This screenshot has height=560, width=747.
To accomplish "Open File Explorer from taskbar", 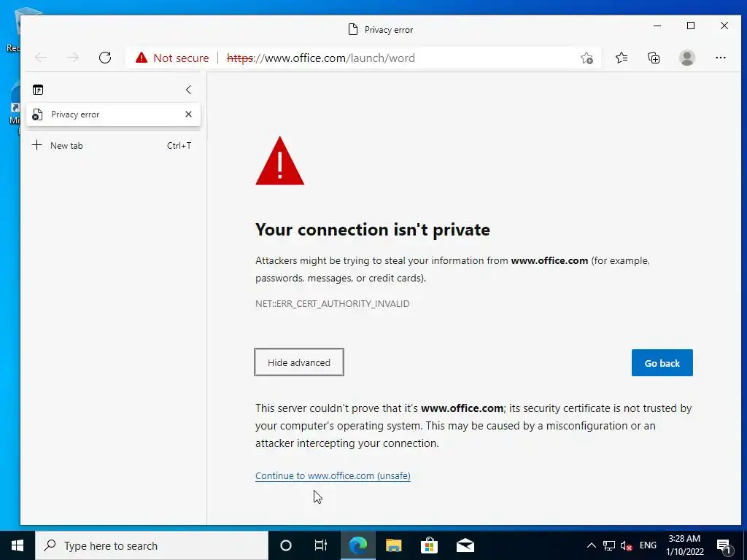I will click(393, 545).
